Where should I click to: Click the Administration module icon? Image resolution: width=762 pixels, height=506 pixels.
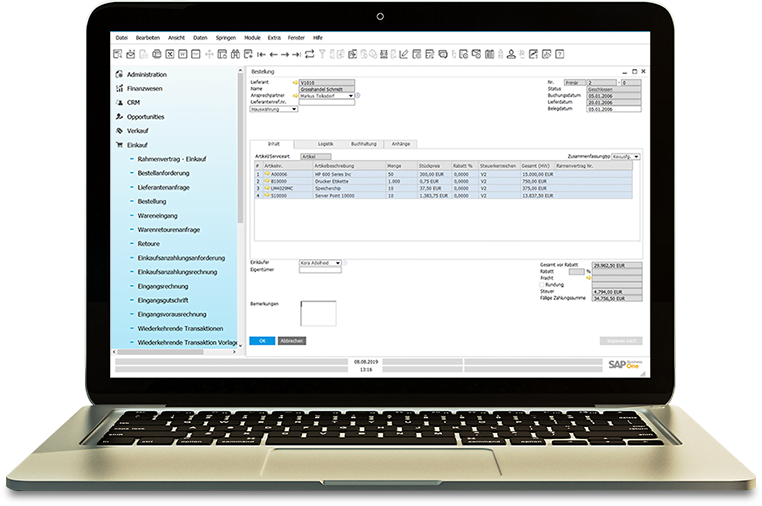[x=119, y=74]
